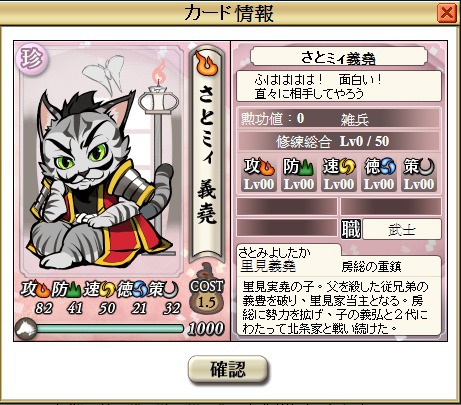461x405 pixels.
Task: Select the 徳 virtue training Lv00 icon
Action: tap(379, 175)
